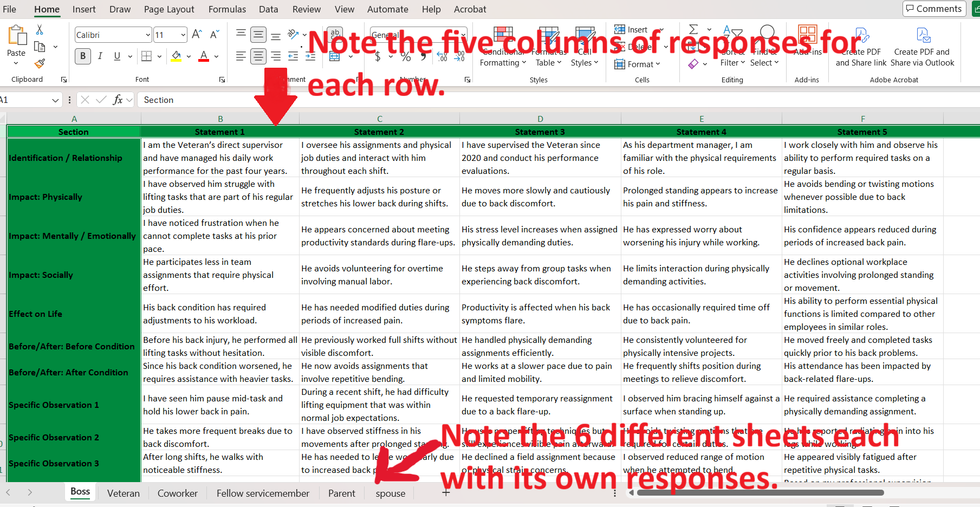Viewport: 980px width, 507px height.
Task: Click the Comments button
Action: click(x=934, y=9)
